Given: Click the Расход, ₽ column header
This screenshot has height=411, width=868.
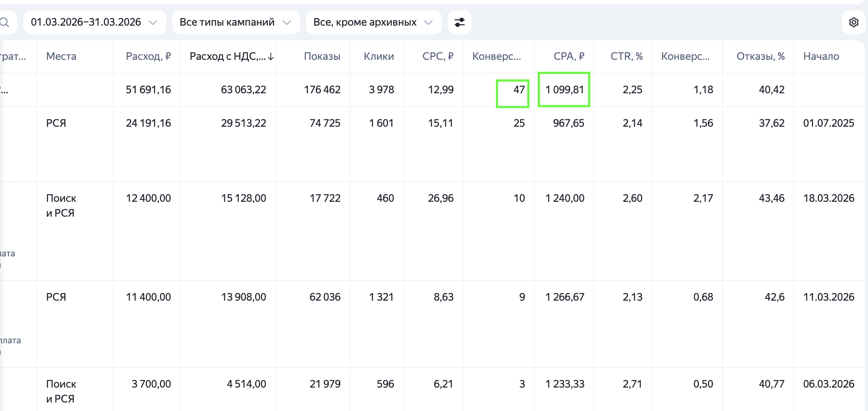Looking at the screenshot, I should [x=148, y=56].
